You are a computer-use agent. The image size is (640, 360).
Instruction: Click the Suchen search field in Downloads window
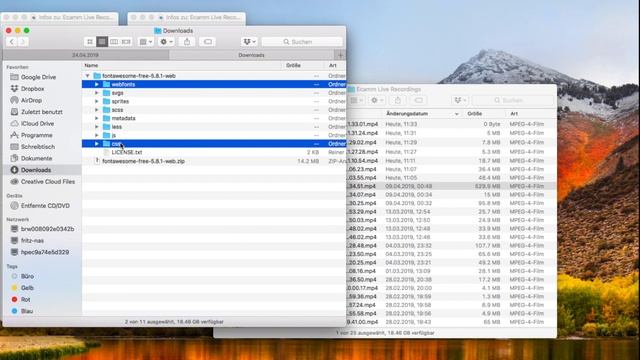click(x=302, y=42)
